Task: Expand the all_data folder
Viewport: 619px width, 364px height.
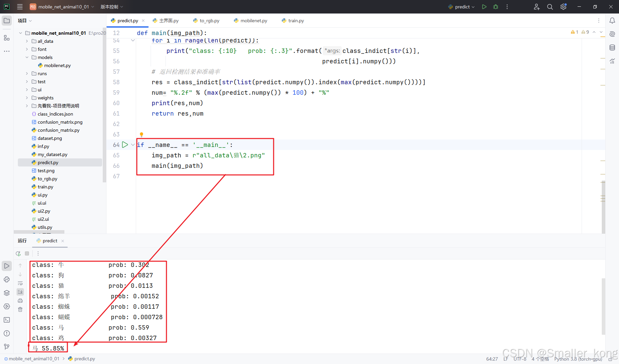Action: [x=27, y=41]
